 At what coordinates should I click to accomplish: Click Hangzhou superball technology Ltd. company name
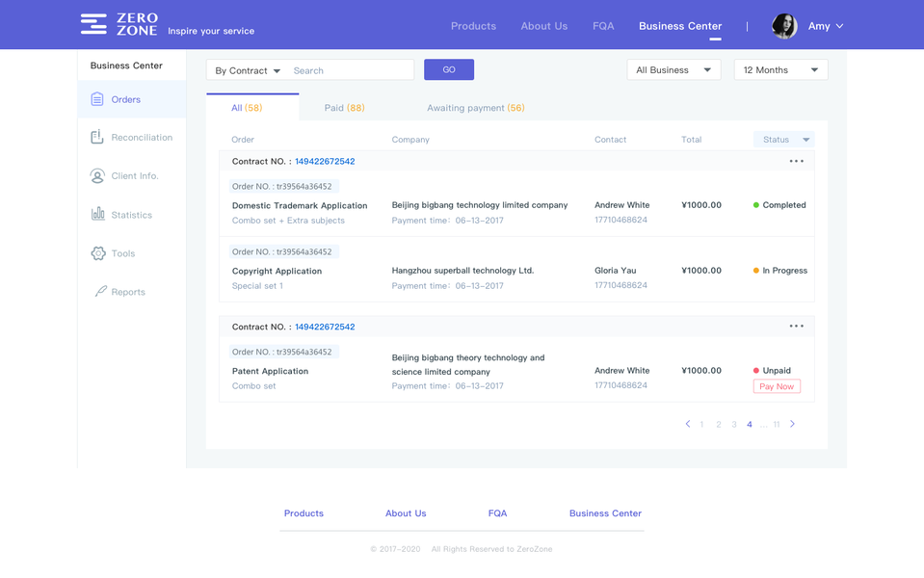(x=462, y=271)
